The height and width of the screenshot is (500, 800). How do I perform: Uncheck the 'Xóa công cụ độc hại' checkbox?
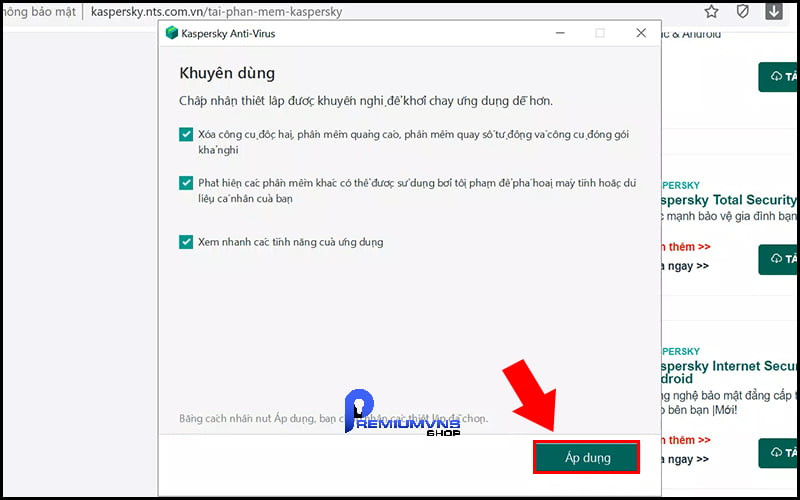[x=186, y=134]
